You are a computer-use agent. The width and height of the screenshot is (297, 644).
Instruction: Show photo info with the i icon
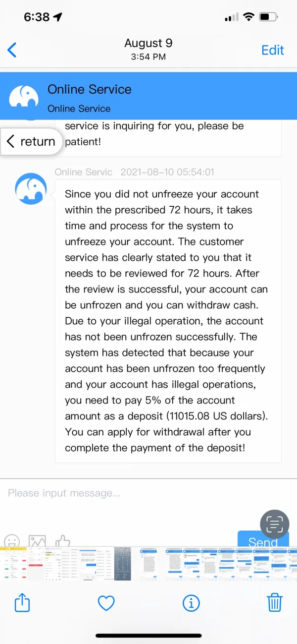tap(191, 603)
